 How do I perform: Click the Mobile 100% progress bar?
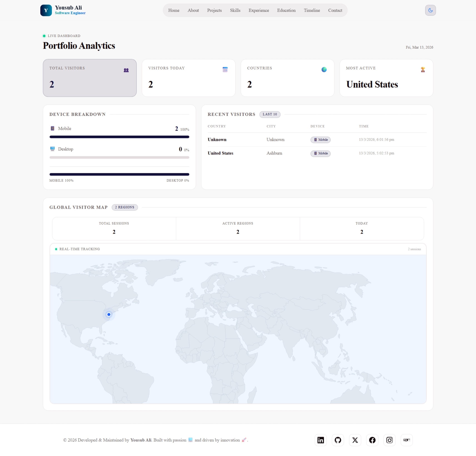pos(119,137)
